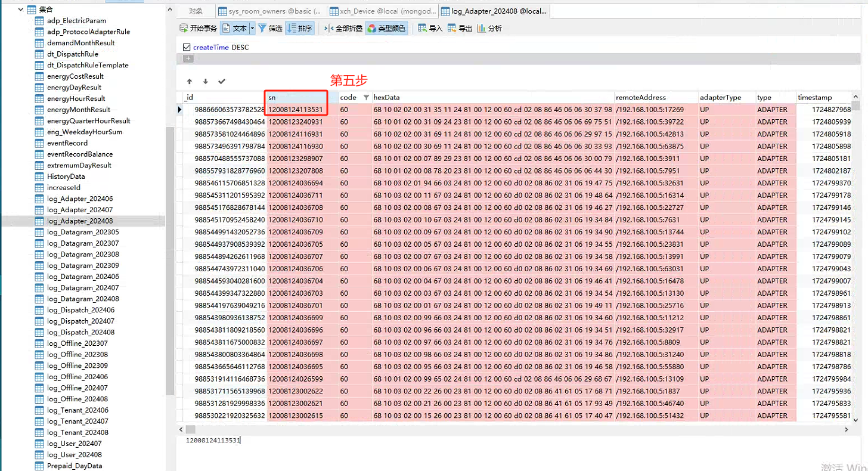Image resolution: width=868 pixels, height=471 pixels.
Task: Click the checkmark apply sort icon
Action: 222,81
